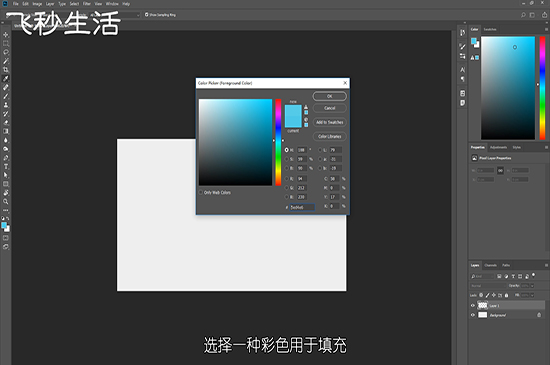Select the Brush tool
Screen dimensions: 550x365
click(x=6, y=96)
